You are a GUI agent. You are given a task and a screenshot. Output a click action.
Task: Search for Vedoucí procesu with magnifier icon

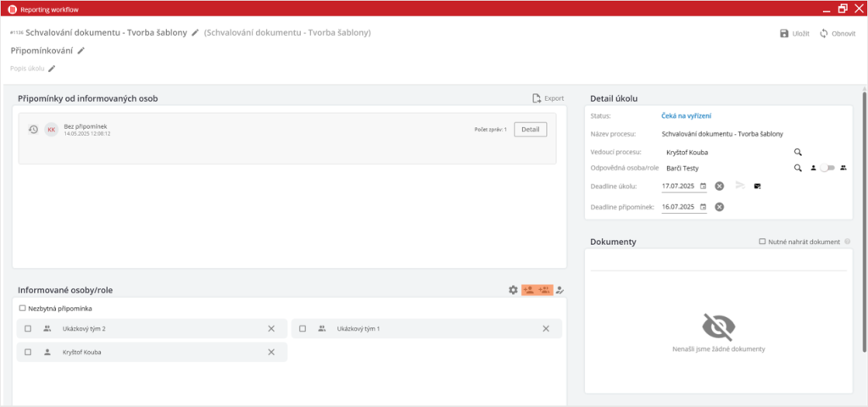798,152
